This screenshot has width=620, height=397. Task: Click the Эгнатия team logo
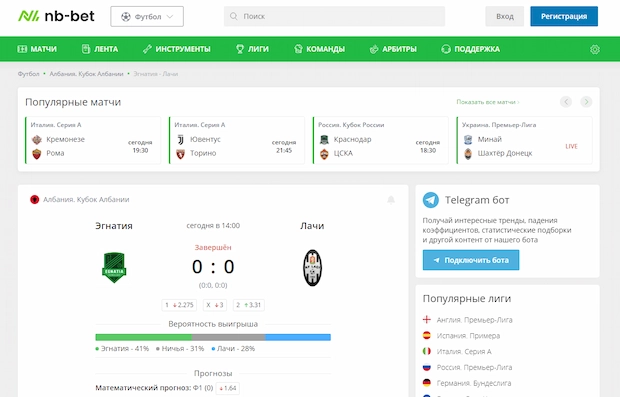tap(114, 268)
